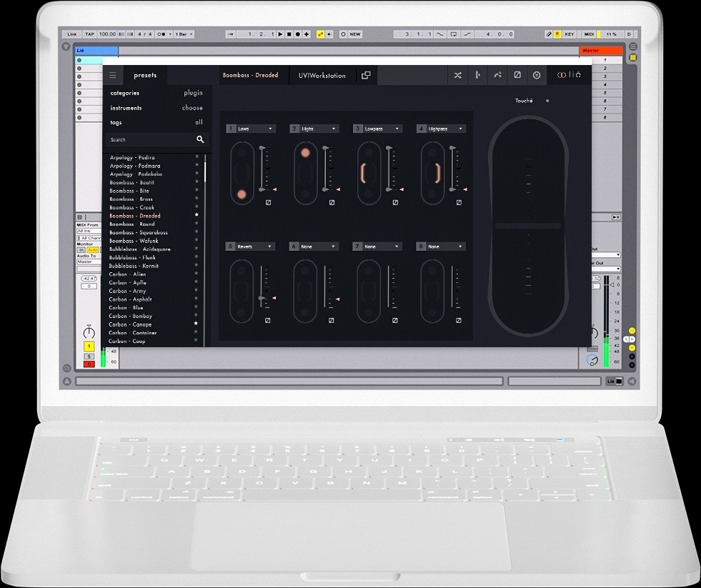
Task: Click the Record button in Ableton transport
Action: pyautogui.click(x=297, y=34)
